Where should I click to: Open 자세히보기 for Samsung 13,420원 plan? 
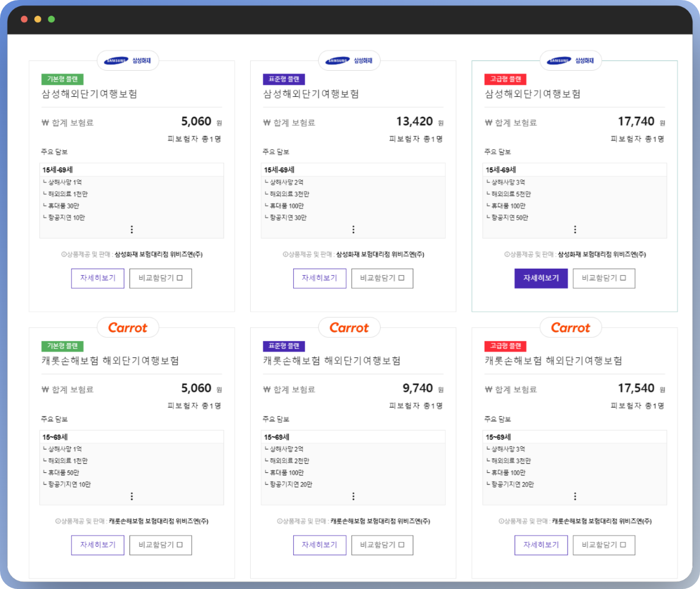point(320,279)
